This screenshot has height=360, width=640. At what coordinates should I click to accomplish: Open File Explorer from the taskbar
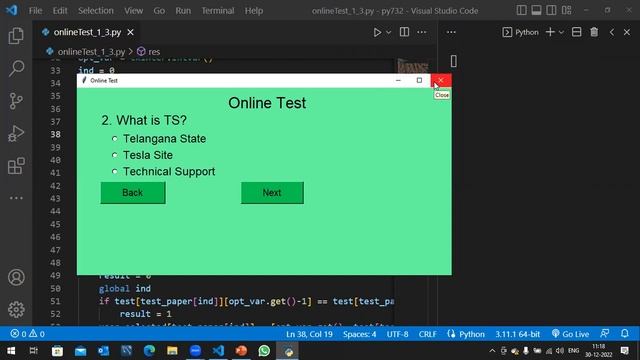pos(172,351)
